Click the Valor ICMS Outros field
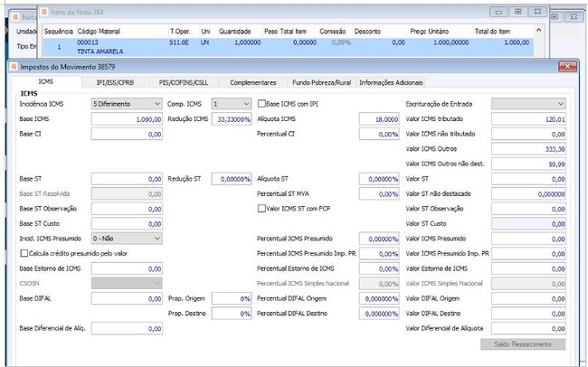588x367 pixels. coord(528,149)
